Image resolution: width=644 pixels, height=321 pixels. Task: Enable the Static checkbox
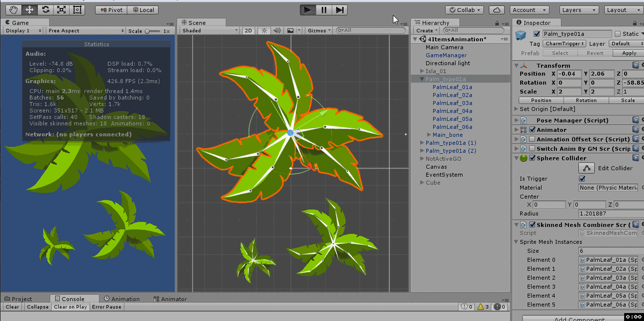[618, 34]
